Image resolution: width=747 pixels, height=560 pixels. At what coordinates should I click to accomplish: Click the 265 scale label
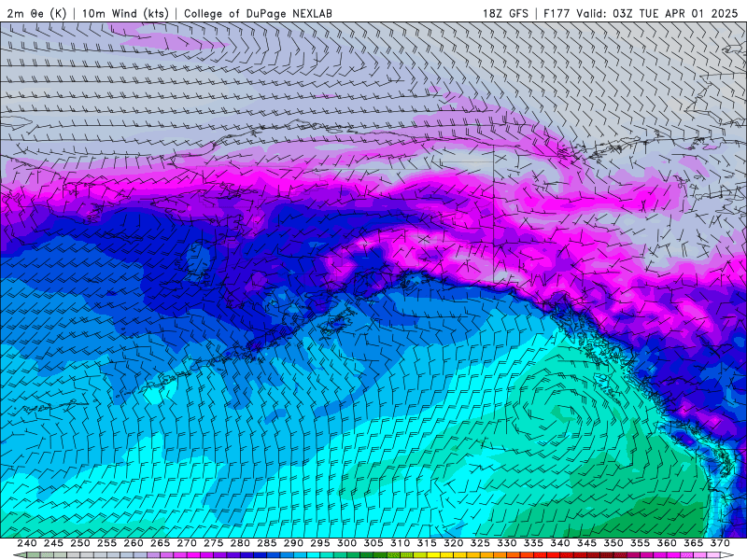(x=160, y=543)
